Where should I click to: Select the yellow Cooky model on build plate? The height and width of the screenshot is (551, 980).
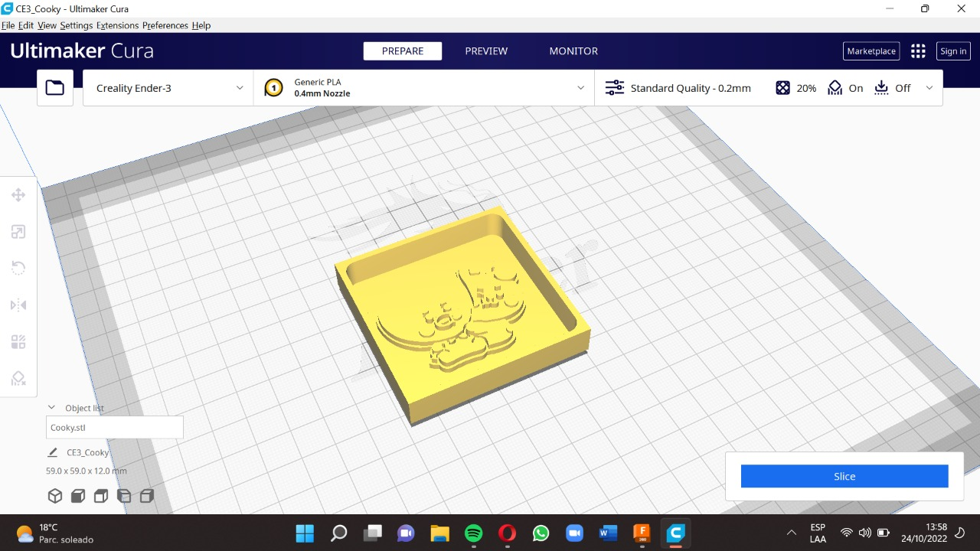[x=463, y=315]
